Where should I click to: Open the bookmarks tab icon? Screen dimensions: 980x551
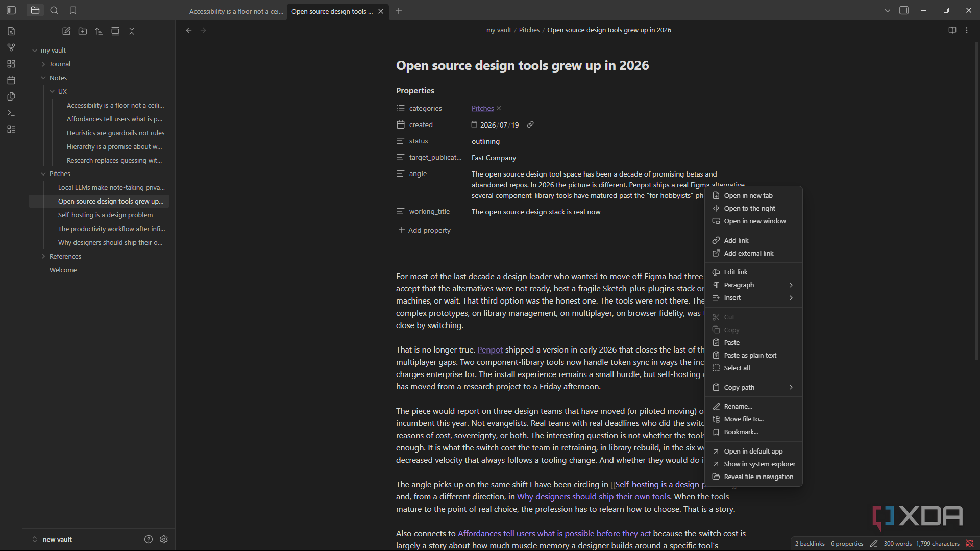[73, 10]
